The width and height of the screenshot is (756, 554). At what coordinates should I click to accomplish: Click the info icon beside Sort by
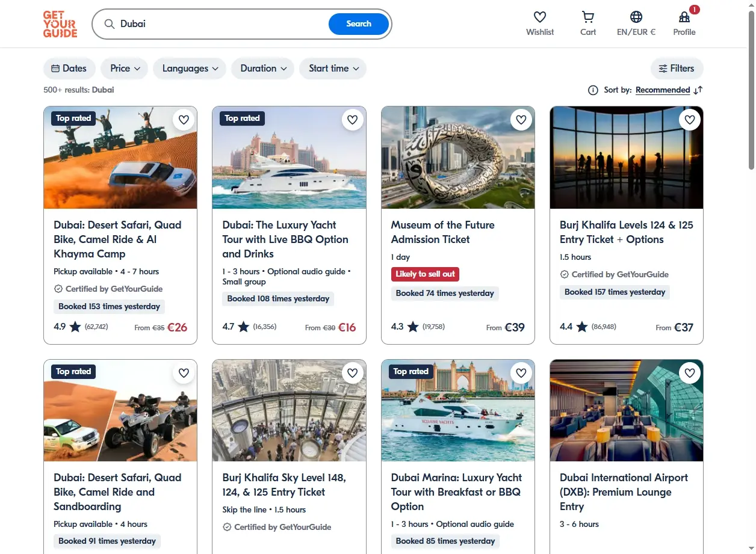593,90
